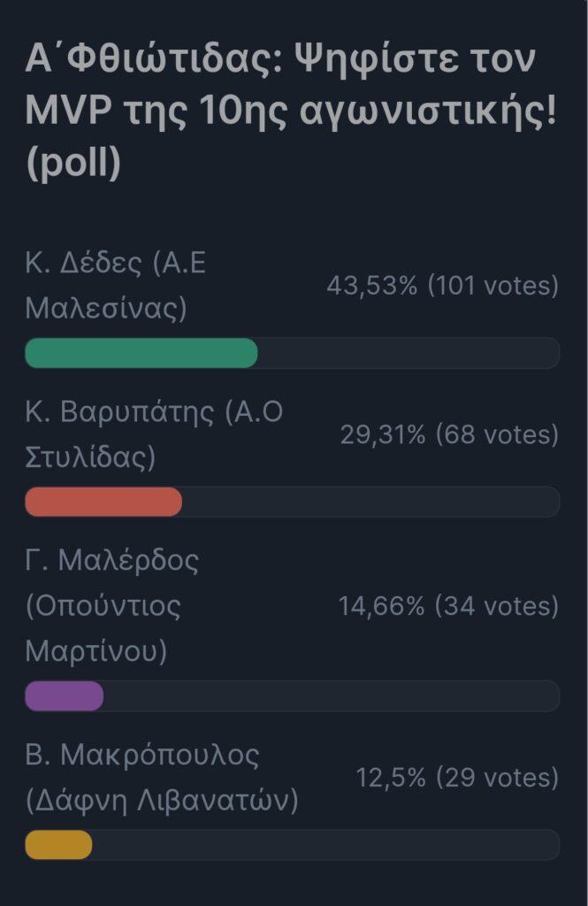Click the poll title about the 10th matchday MVP
Screen dimensions: 588x906
291,110
